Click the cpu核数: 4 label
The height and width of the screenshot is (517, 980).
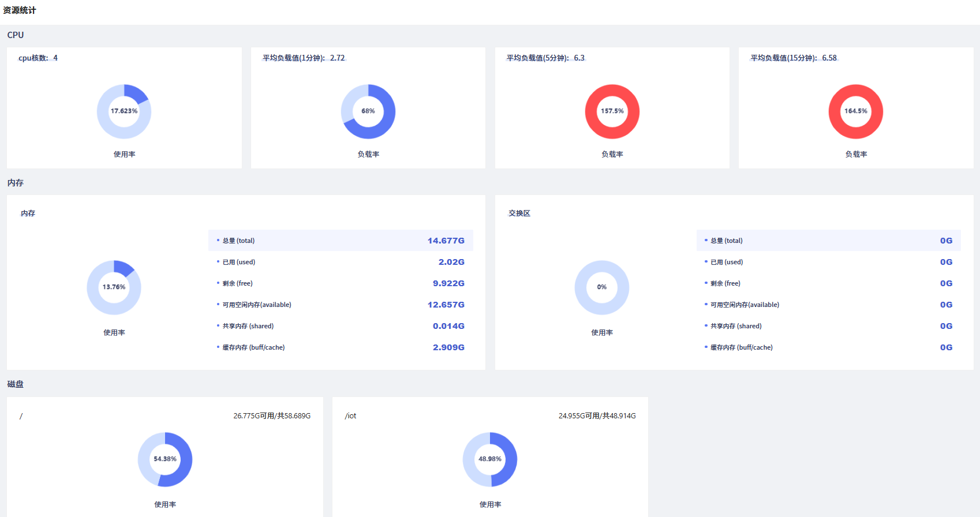point(38,58)
